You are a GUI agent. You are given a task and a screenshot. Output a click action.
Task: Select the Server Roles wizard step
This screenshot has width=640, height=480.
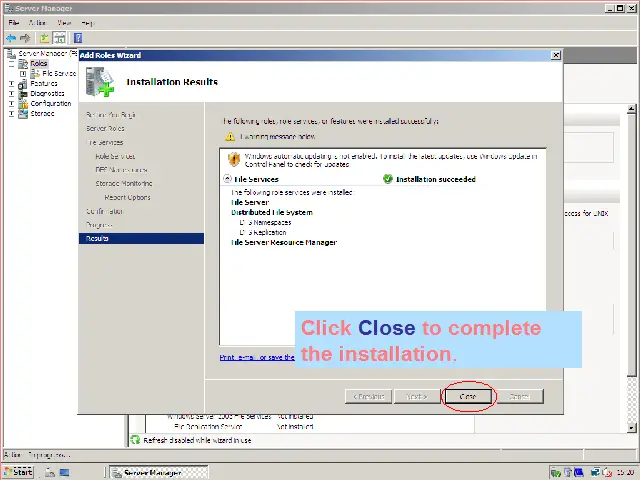coord(105,129)
